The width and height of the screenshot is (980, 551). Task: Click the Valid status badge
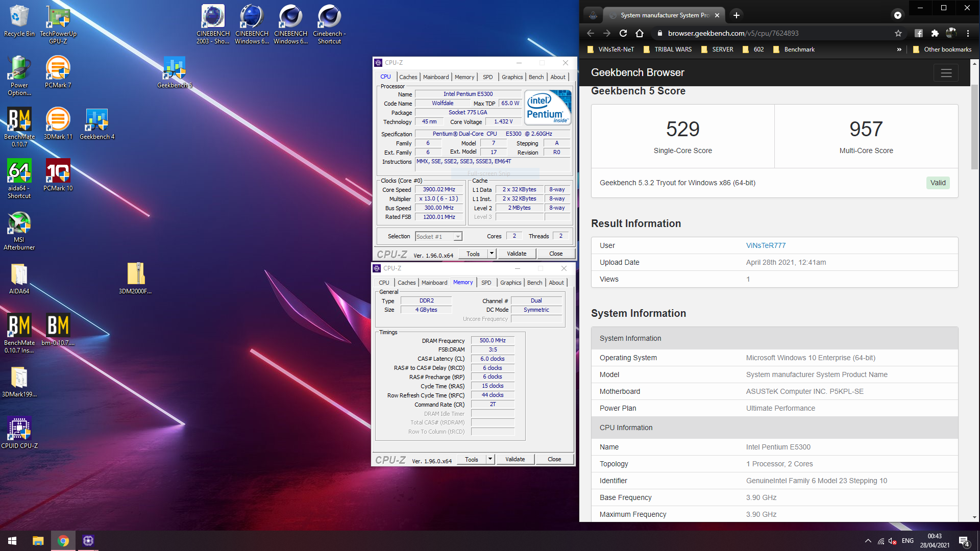tap(938, 183)
